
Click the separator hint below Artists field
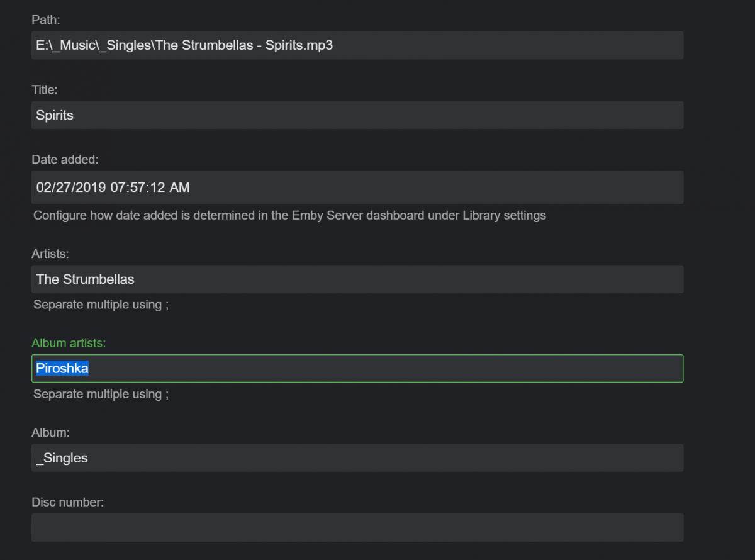tap(101, 305)
